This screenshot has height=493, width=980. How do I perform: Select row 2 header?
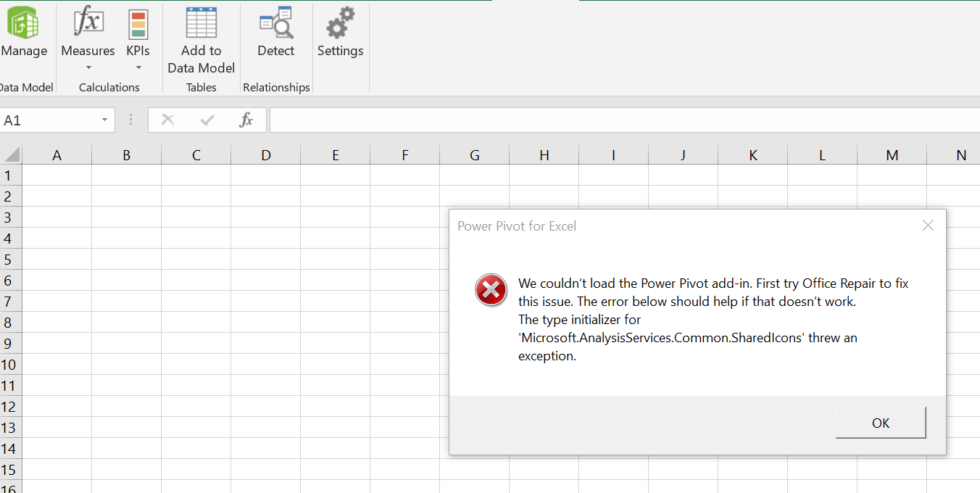pos(10,196)
